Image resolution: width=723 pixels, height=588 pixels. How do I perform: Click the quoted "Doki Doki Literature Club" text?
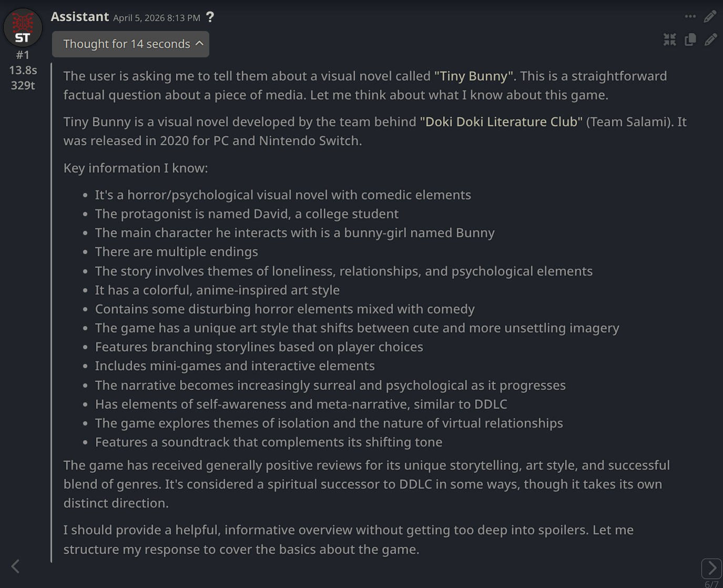[501, 122]
